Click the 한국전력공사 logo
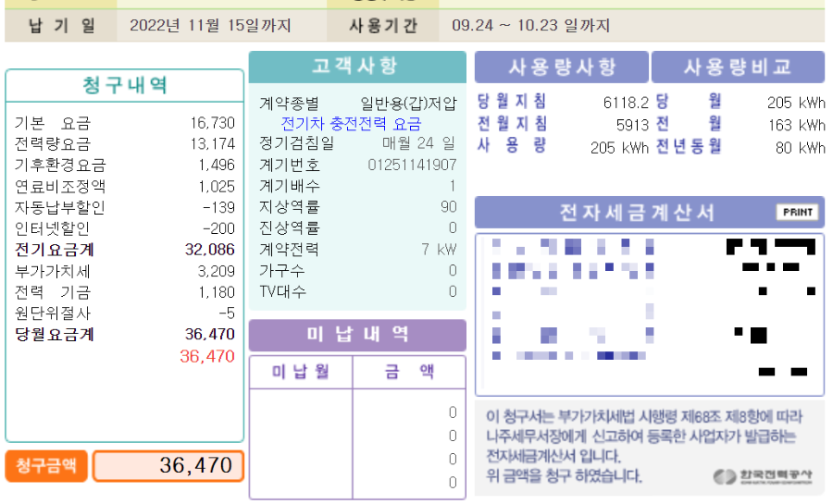 click(x=763, y=476)
